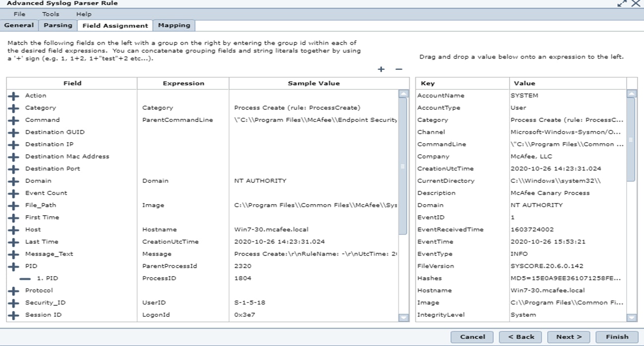
Task: Remove the 1. PID sub-field with minus icon
Action: pos(25,279)
